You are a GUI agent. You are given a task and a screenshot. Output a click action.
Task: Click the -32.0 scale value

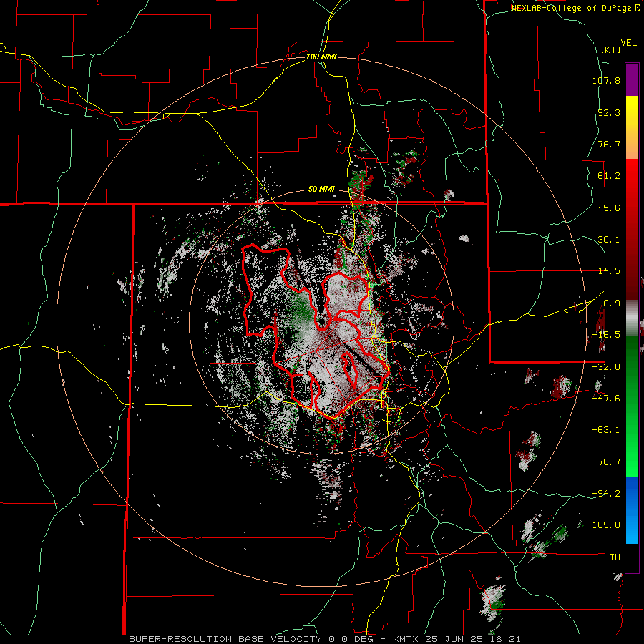point(606,367)
